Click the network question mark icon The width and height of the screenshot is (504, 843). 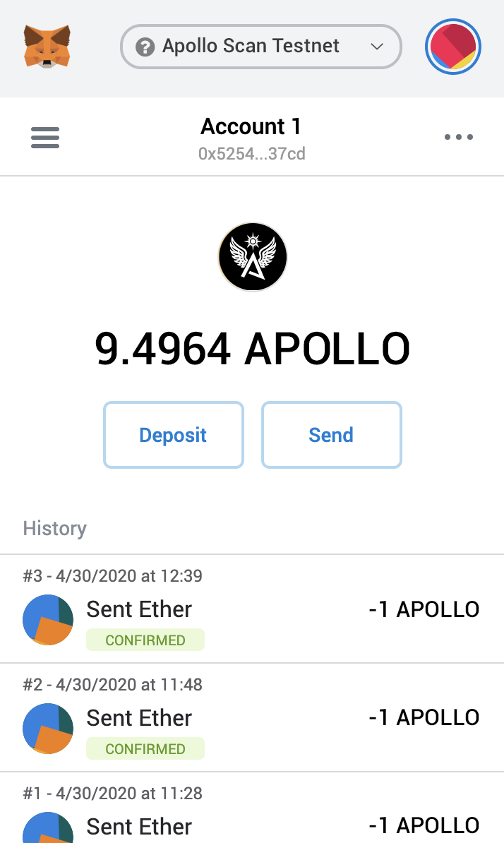pyautogui.click(x=145, y=47)
